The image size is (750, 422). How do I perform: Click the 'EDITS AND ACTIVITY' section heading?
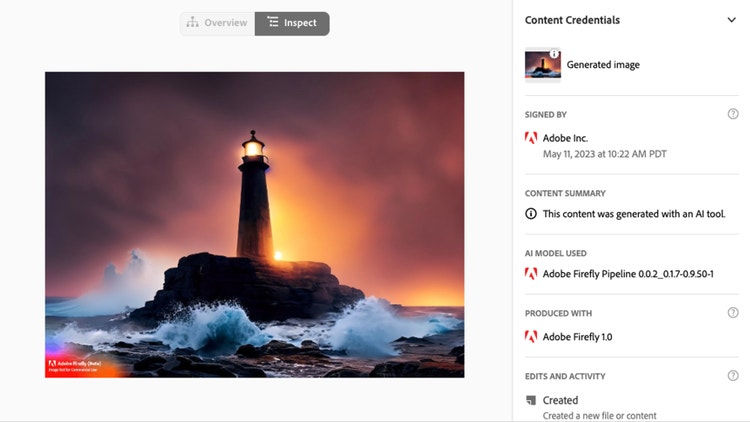(x=565, y=377)
